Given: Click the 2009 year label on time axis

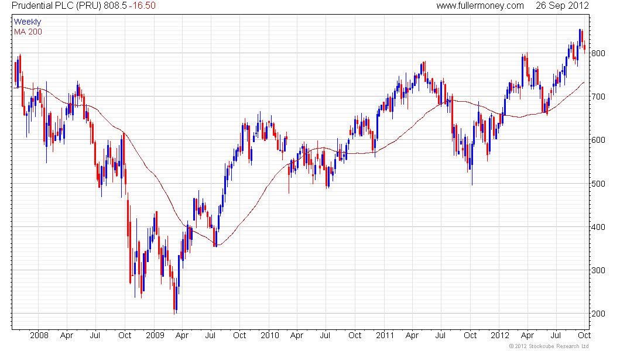Looking at the screenshot, I should [x=155, y=335].
